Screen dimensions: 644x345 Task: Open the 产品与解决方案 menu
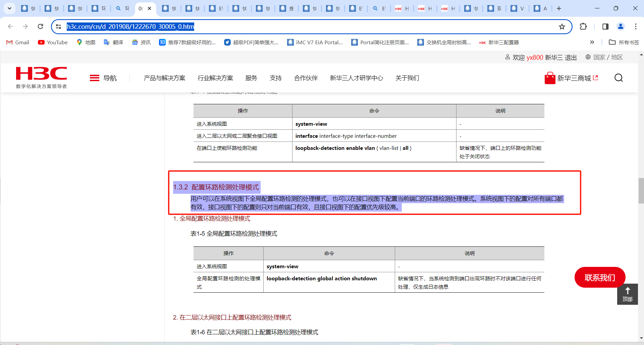[x=164, y=78]
